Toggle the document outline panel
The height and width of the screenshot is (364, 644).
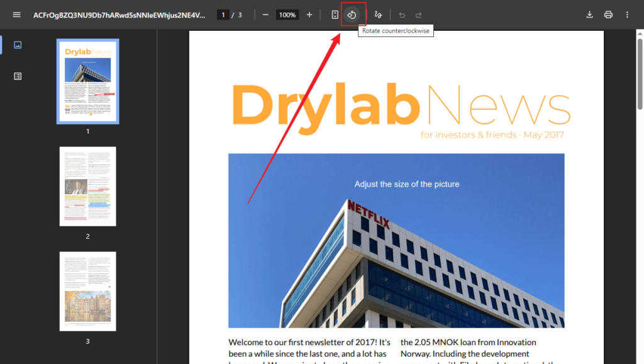click(x=18, y=75)
